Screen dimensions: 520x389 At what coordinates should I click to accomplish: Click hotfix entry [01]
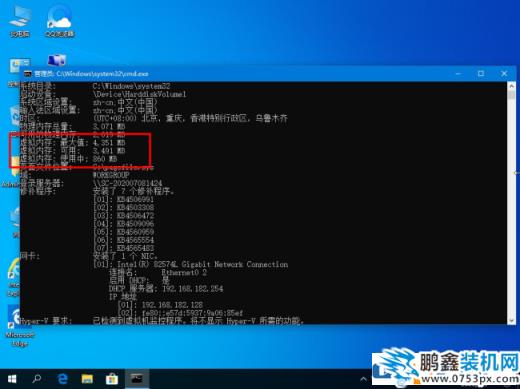tap(123, 200)
